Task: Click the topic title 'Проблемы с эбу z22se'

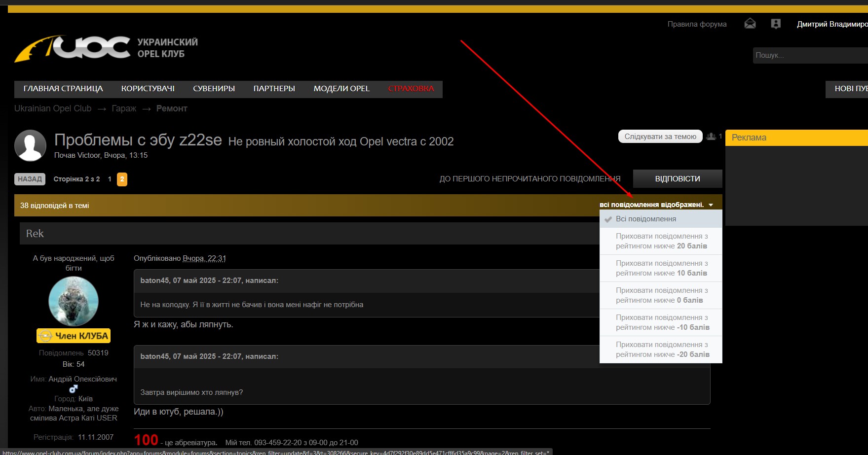Action: click(138, 140)
